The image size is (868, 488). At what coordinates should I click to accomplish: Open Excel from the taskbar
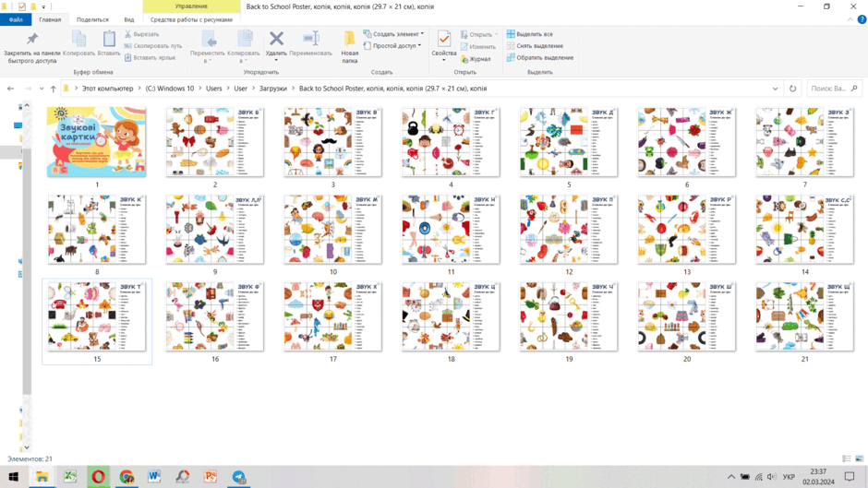point(70,476)
